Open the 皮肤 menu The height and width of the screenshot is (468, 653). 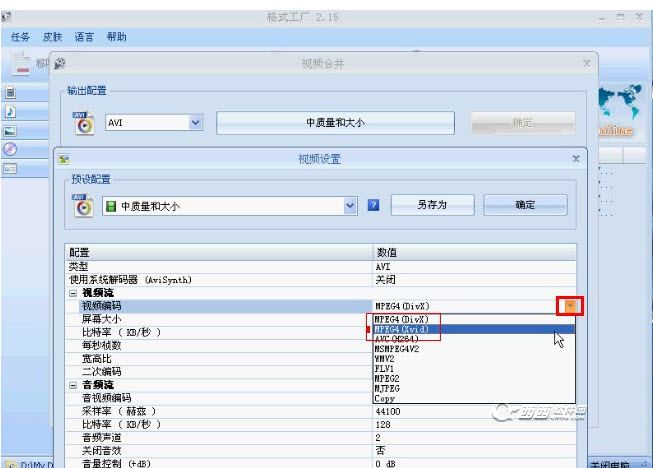pyautogui.click(x=52, y=37)
